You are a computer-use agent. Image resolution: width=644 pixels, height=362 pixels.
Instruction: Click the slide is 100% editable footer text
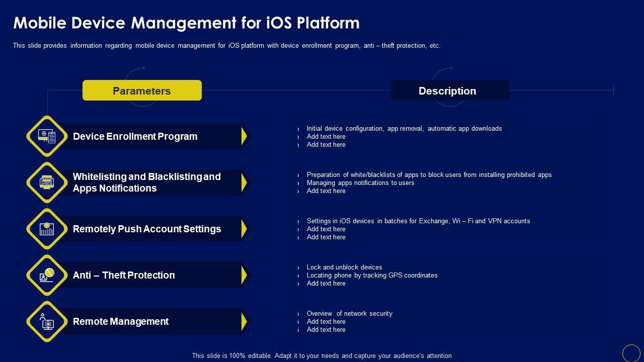[322, 355]
